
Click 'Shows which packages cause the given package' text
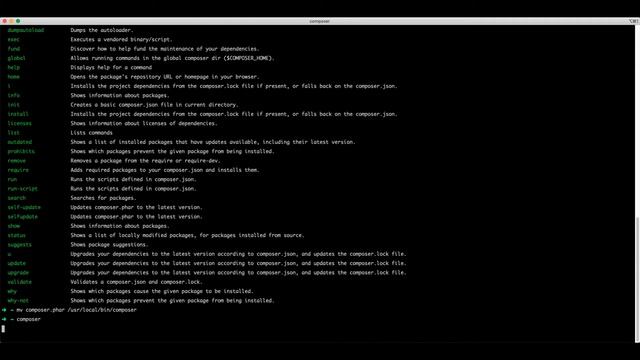162,291
